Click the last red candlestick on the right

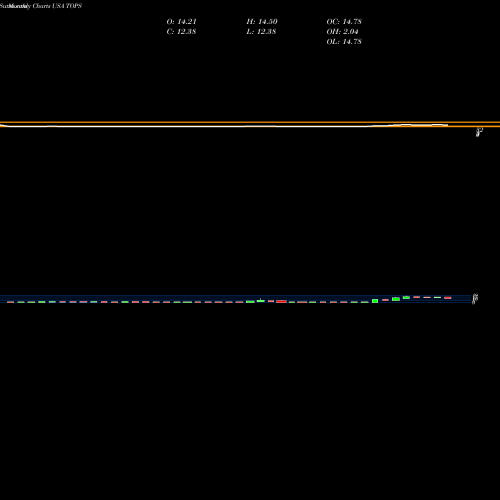(447, 298)
